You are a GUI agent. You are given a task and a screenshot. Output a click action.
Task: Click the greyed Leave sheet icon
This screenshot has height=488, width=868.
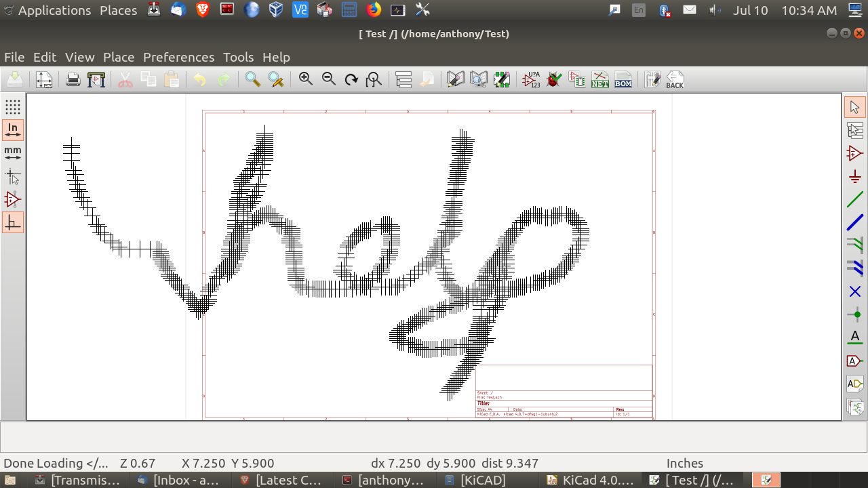click(427, 80)
